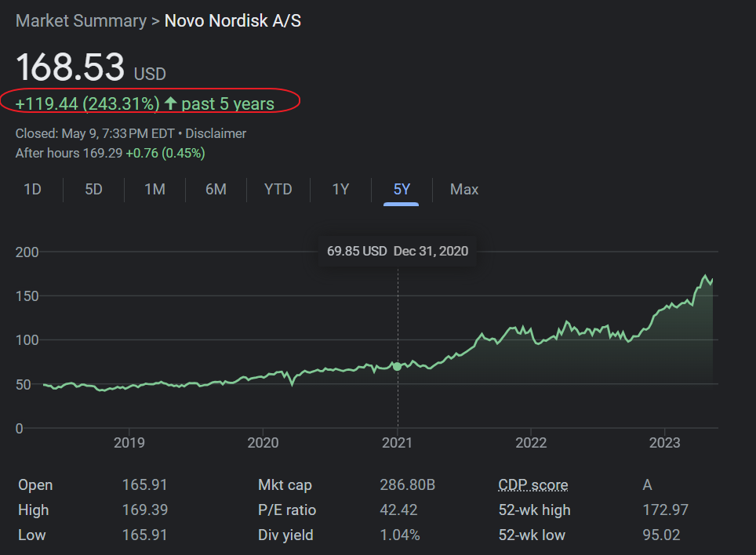The image size is (756, 555).
Task: Select the 5D time range tab
Action: 93,190
